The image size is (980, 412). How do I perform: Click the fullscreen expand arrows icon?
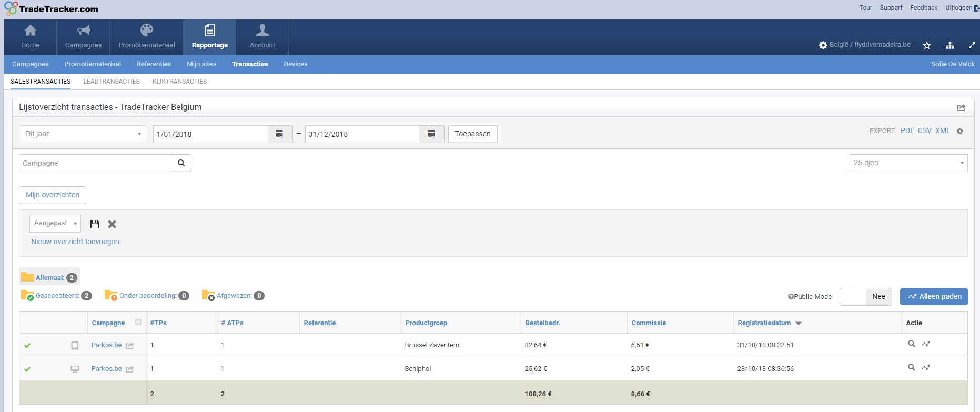coord(972,45)
